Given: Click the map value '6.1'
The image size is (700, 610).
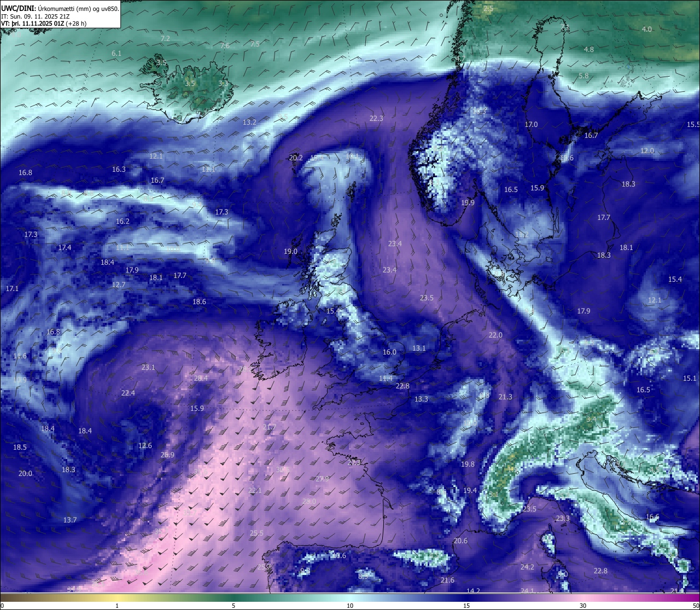Looking at the screenshot, I should pyautogui.click(x=116, y=53).
